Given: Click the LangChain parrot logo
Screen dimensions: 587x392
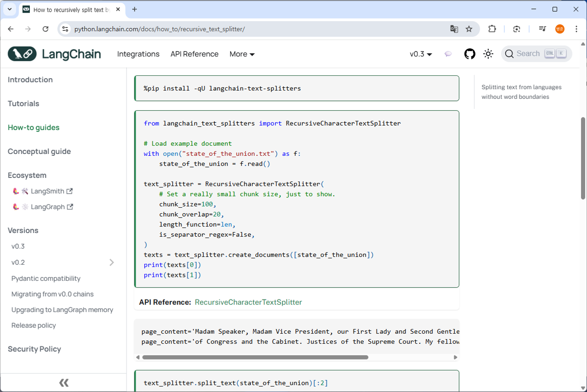Looking at the screenshot, I should pos(22,54).
